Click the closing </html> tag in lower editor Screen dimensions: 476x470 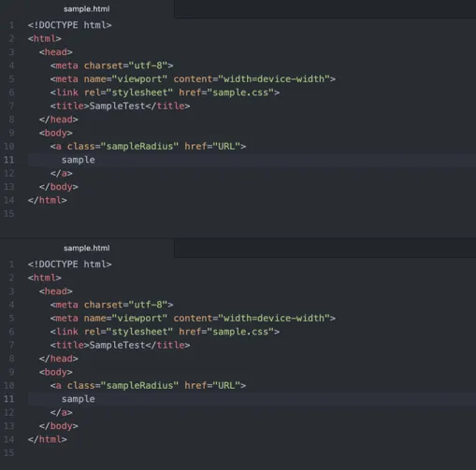point(48,439)
